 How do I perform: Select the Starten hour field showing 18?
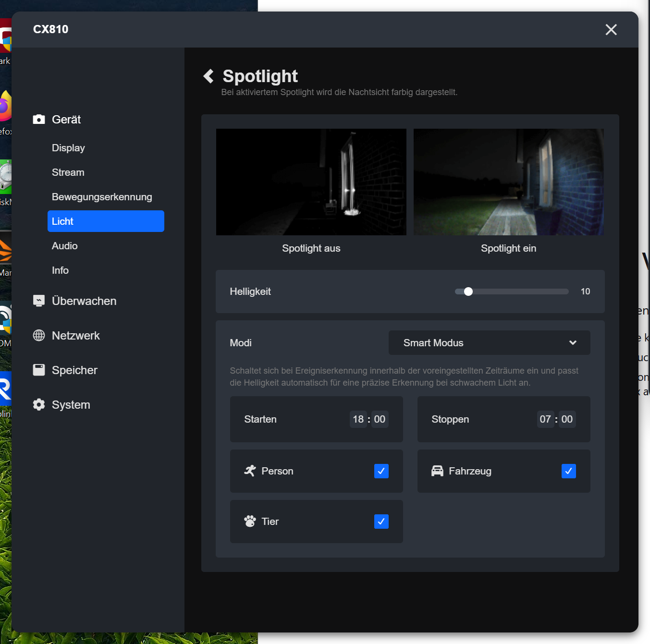tap(358, 419)
